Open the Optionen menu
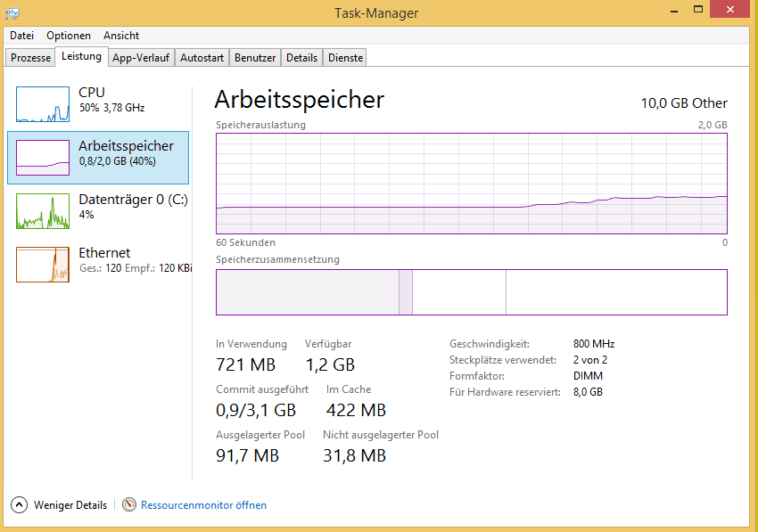The height and width of the screenshot is (532, 758). click(x=69, y=36)
